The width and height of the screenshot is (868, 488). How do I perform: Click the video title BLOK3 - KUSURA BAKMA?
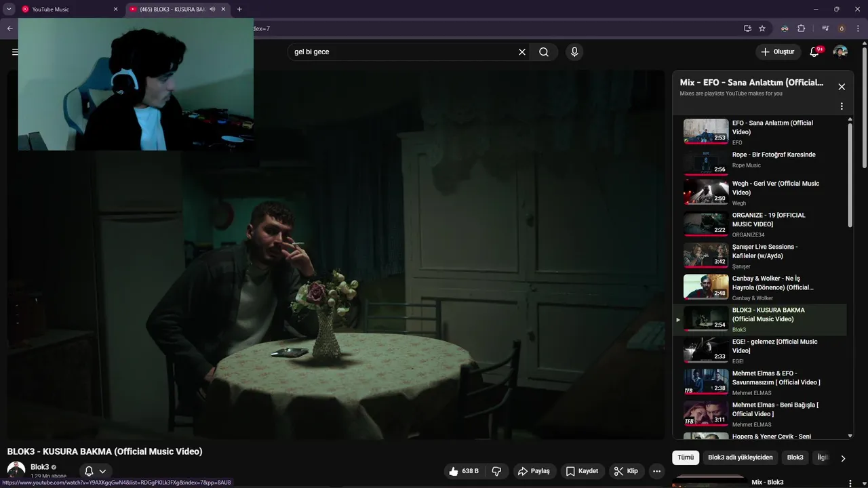pos(104,451)
